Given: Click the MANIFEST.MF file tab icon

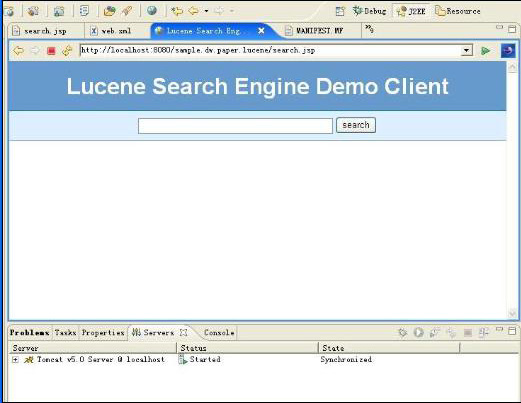Looking at the screenshot, I should pyautogui.click(x=289, y=31).
